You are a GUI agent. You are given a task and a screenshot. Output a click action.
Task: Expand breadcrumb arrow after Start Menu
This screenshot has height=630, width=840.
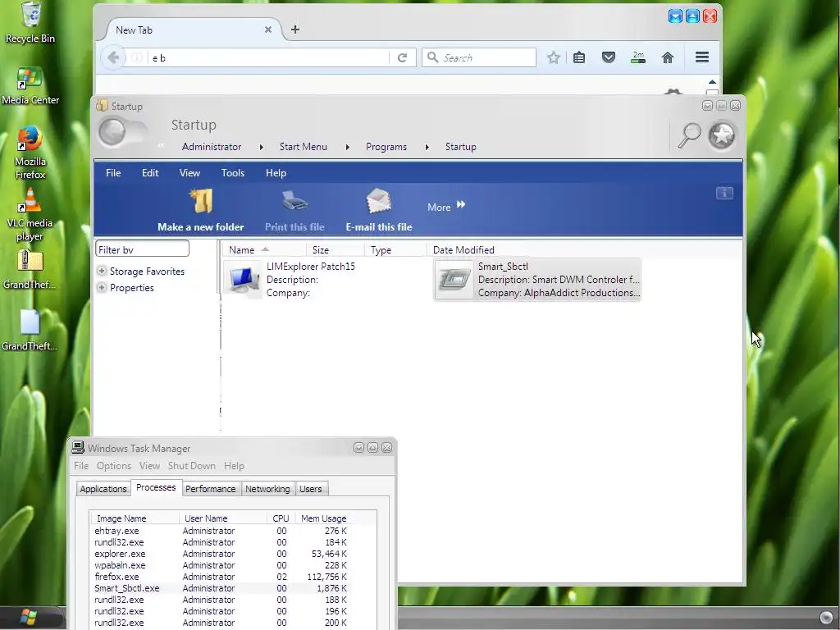[x=348, y=147]
